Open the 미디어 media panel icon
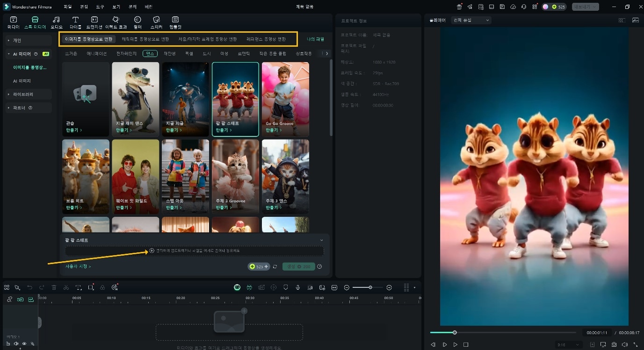 13,22
